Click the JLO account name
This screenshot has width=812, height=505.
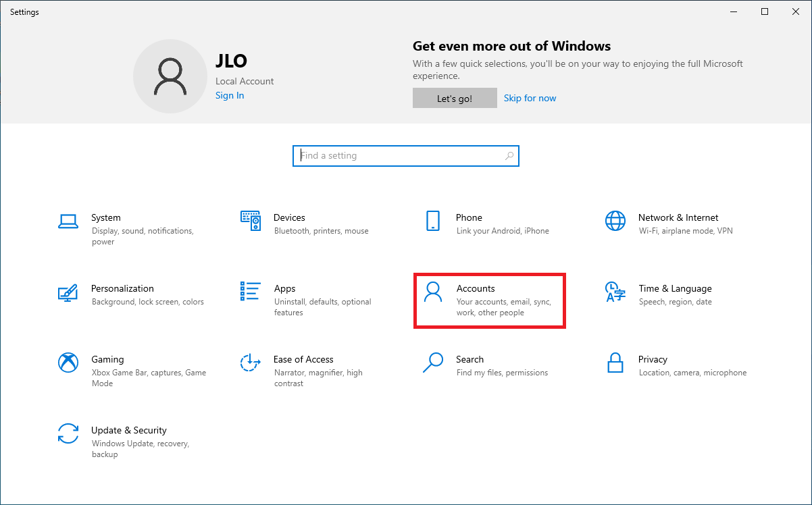pyautogui.click(x=231, y=61)
